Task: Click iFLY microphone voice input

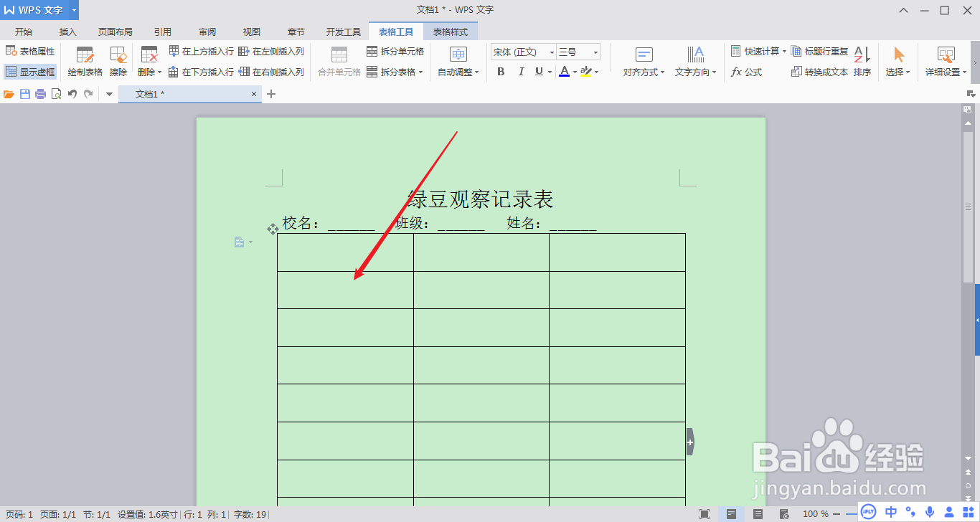Action: tap(930, 512)
